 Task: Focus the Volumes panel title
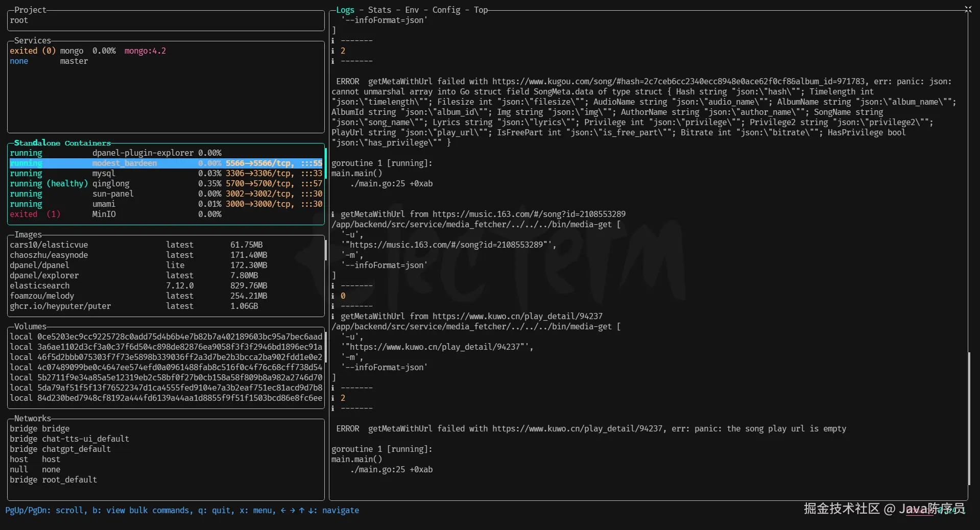coord(30,326)
